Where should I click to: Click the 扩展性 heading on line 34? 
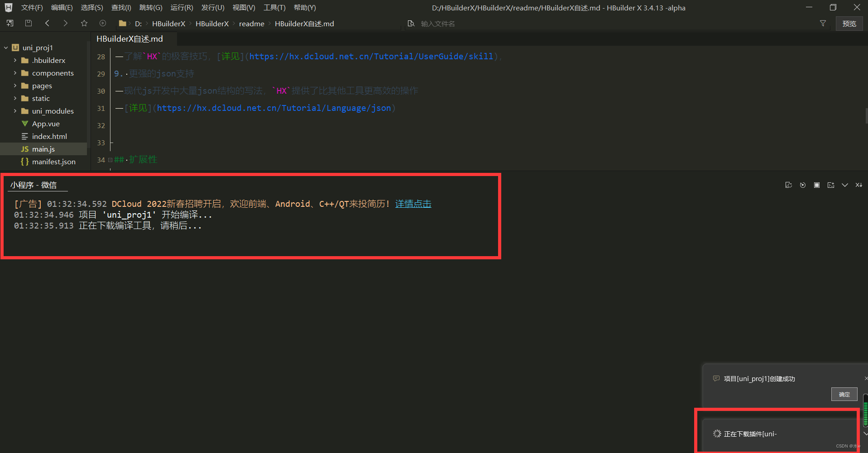(x=143, y=159)
